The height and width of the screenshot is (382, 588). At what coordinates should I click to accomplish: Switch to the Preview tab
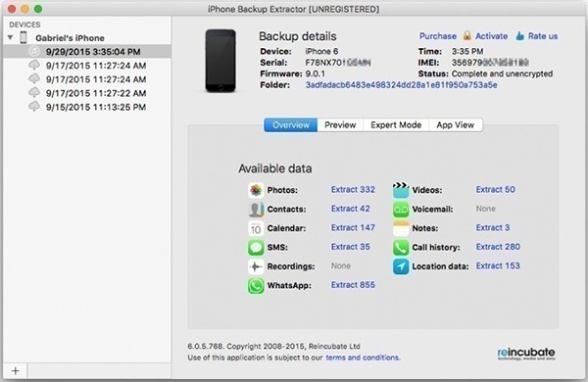click(x=340, y=124)
